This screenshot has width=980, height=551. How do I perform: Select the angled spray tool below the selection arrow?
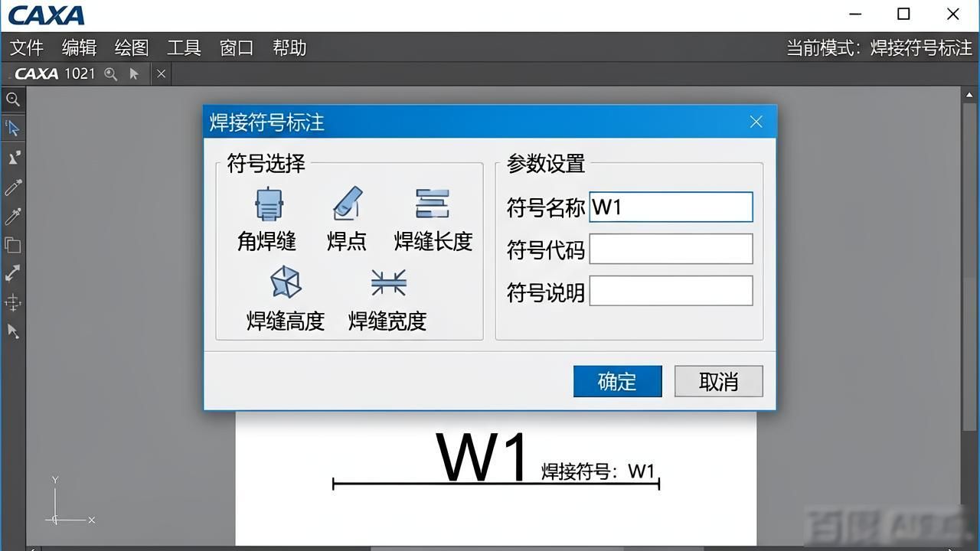[13, 158]
